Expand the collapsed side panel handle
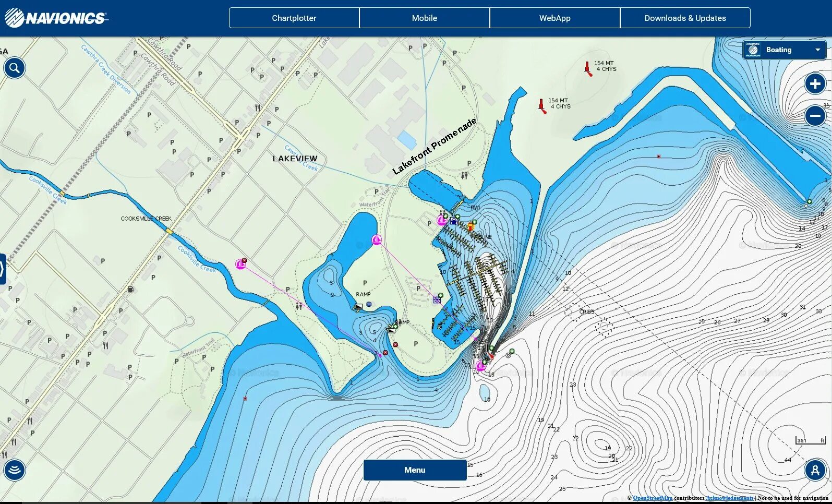 (x=3, y=269)
